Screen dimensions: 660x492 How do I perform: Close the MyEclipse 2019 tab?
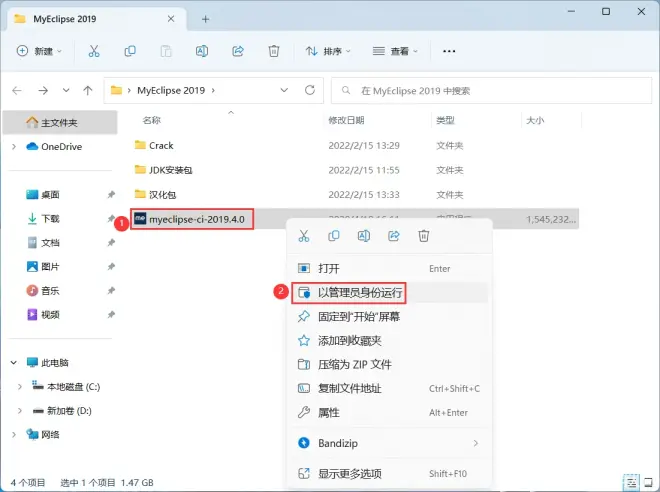pos(171,19)
